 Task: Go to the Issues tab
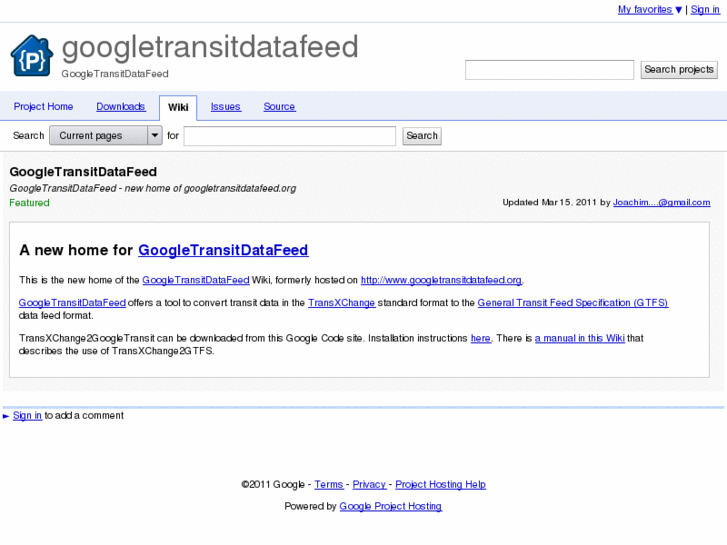tap(225, 107)
